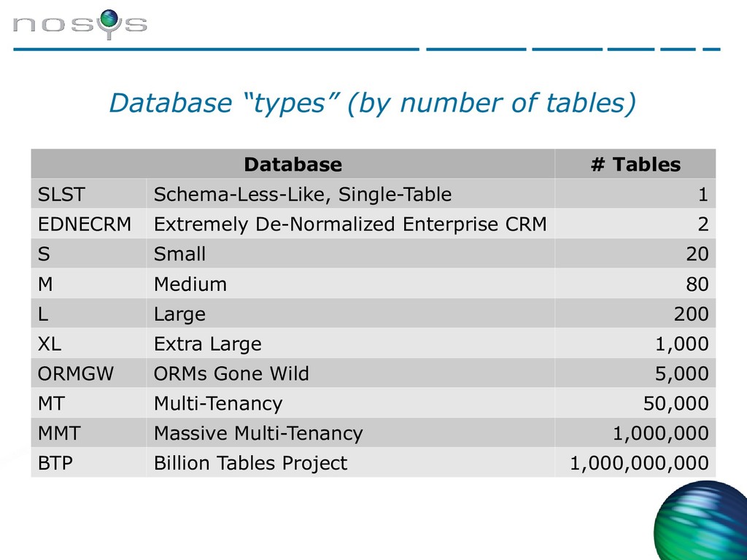Image resolution: width=747 pixels, height=560 pixels.
Task: Select the 'MMT' abbreviation cell
Action: (x=88, y=433)
